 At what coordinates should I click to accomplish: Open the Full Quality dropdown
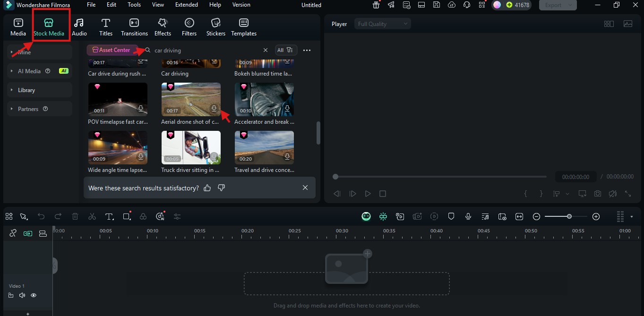tap(383, 24)
